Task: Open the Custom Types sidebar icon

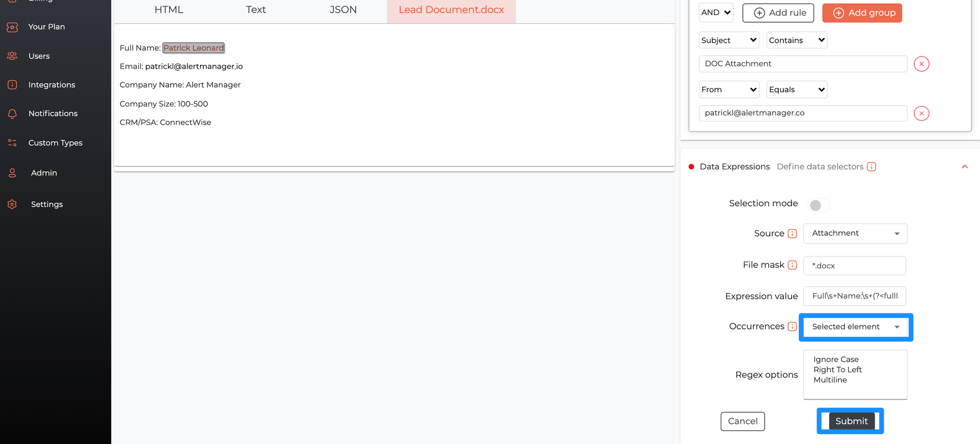Action: (x=12, y=143)
